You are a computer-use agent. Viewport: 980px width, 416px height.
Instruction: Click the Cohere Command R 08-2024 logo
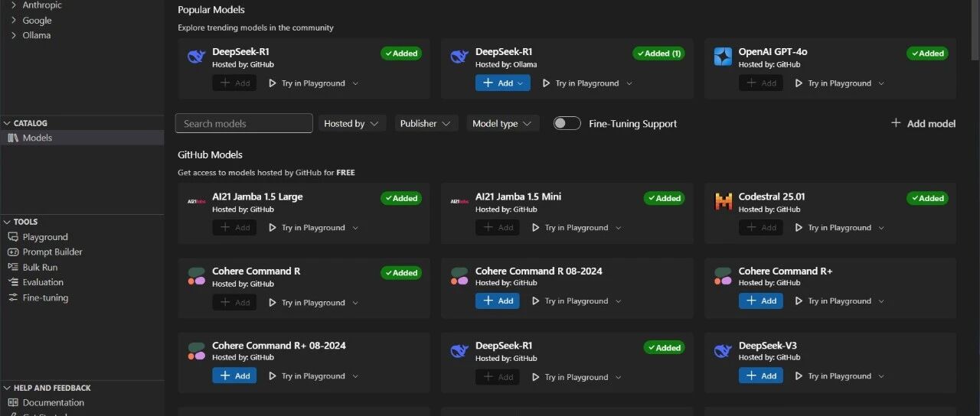tap(459, 276)
